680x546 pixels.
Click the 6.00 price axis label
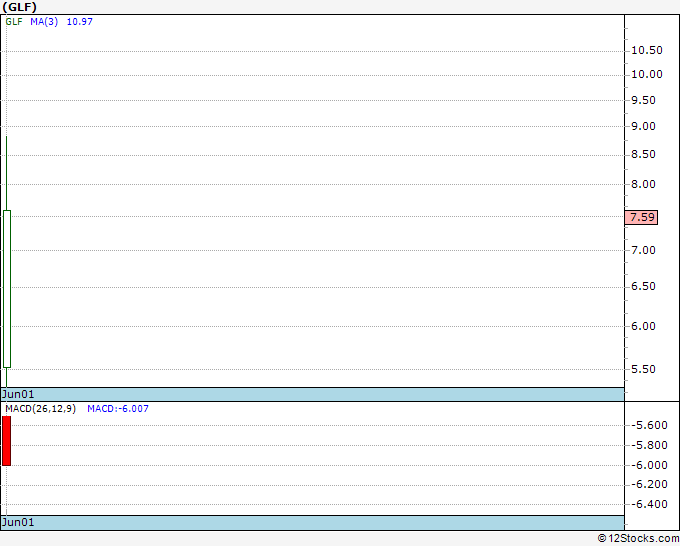pyautogui.click(x=643, y=326)
